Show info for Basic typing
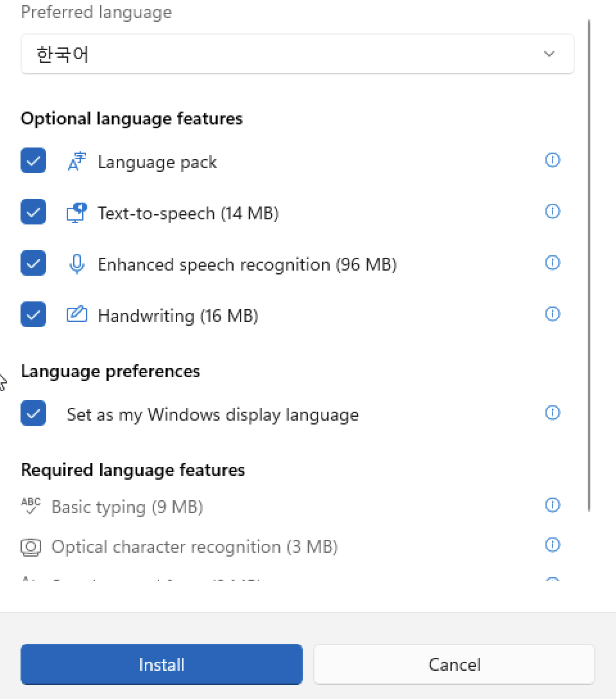 [x=552, y=505]
